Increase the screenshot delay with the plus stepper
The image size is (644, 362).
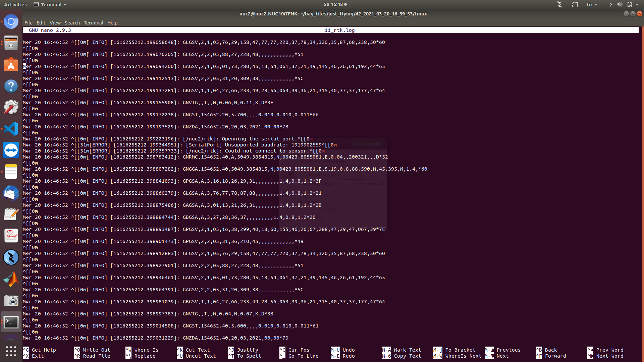pyautogui.click(x=362, y=183)
